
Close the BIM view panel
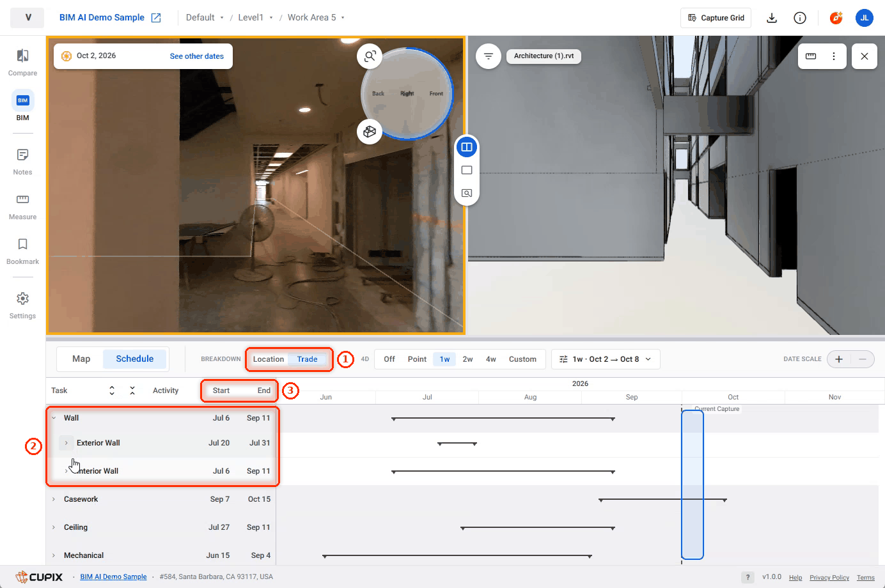[865, 56]
